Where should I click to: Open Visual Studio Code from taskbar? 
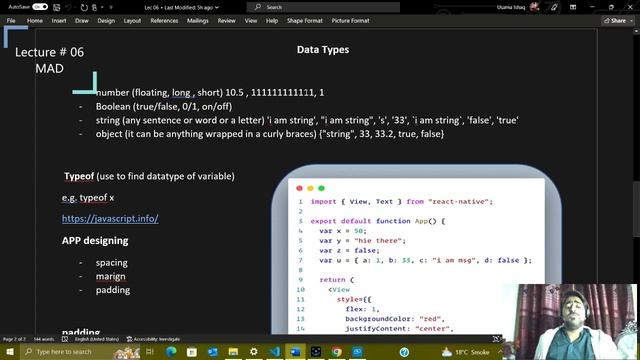click(275, 351)
